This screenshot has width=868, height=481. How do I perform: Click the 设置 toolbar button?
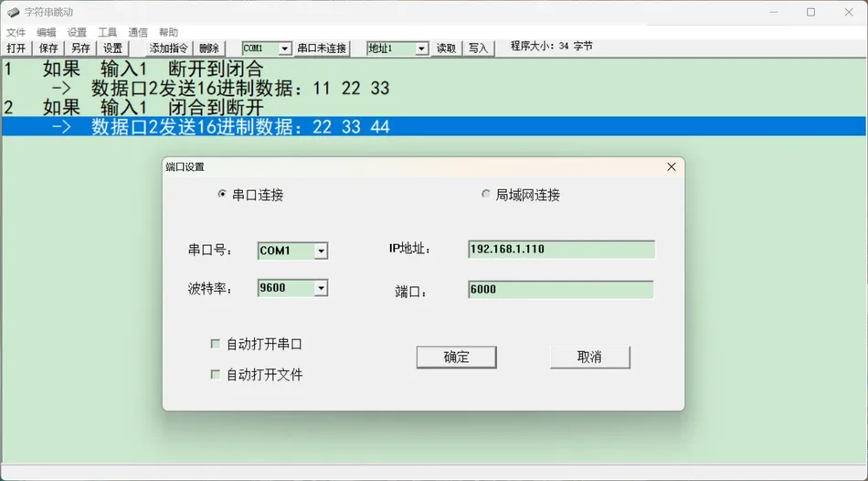click(113, 48)
